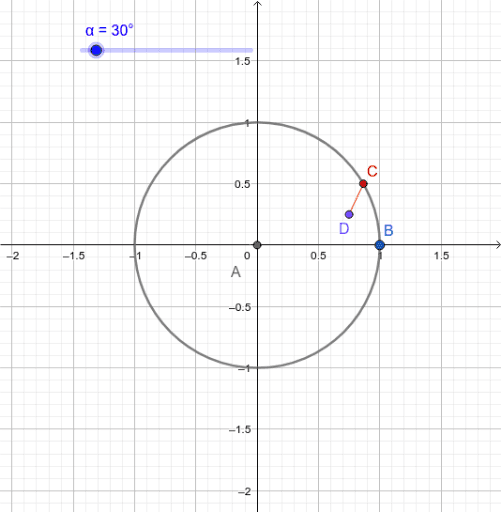
Task: Click the –2 label on the x-axis
Action: (x=13, y=256)
